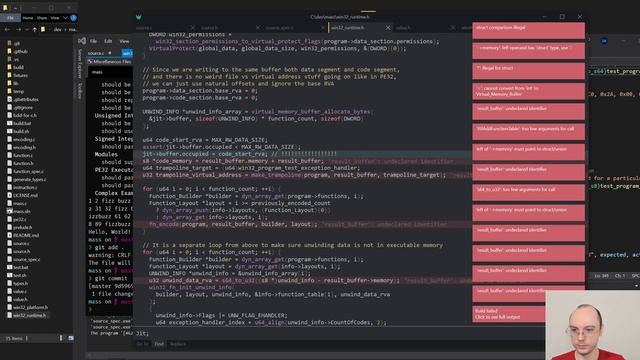Switch Explorer to large icons view
This screenshot has width=640, height=360.
(x=71, y=338)
